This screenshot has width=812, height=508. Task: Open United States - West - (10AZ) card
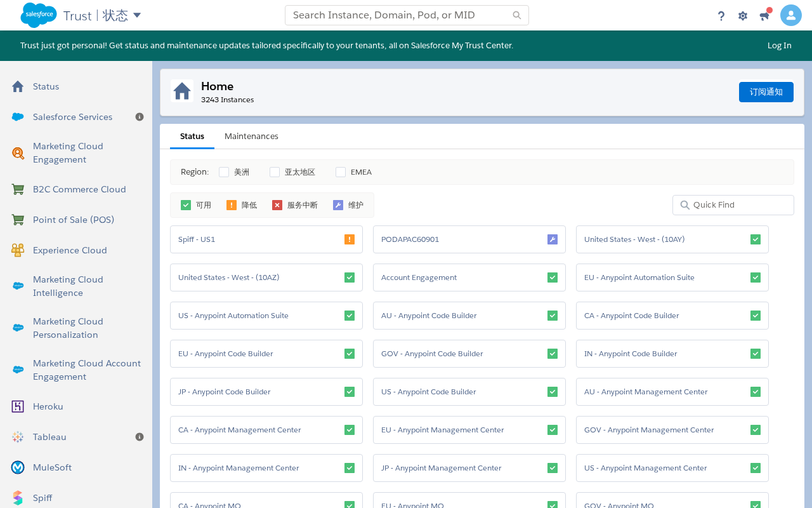[x=266, y=277]
